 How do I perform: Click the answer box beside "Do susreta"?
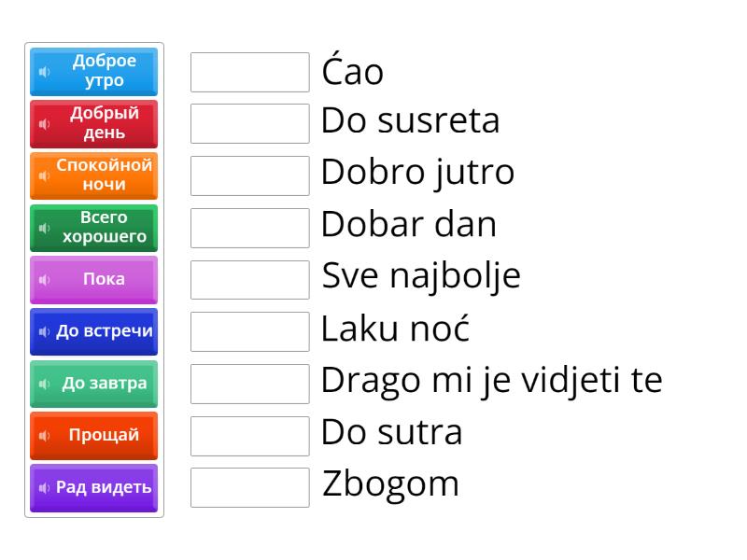tap(248, 121)
